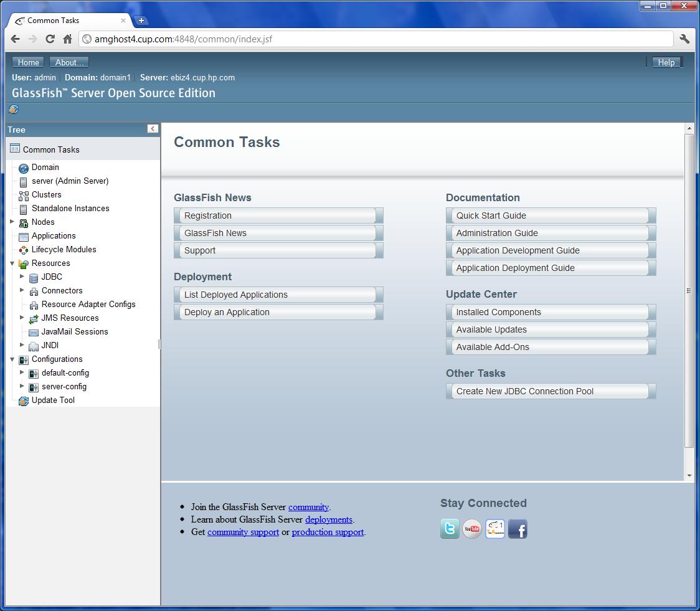Follow the community support link
700x611 pixels.
[x=243, y=532]
